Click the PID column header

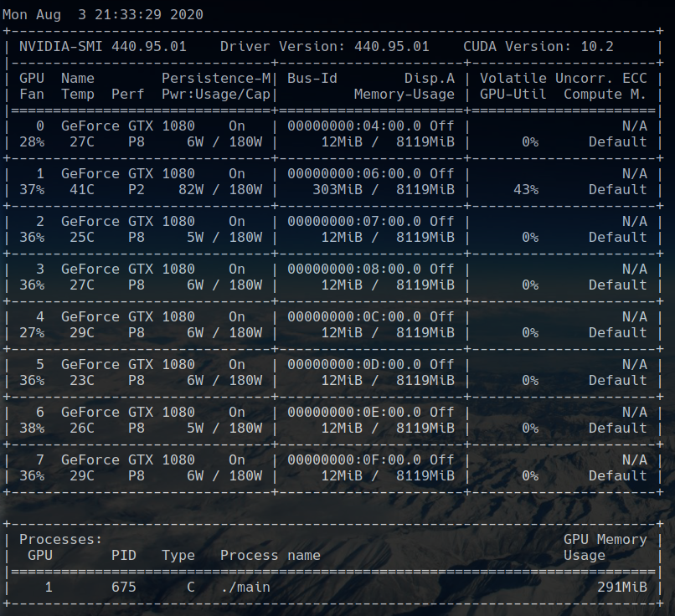click(124, 556)
